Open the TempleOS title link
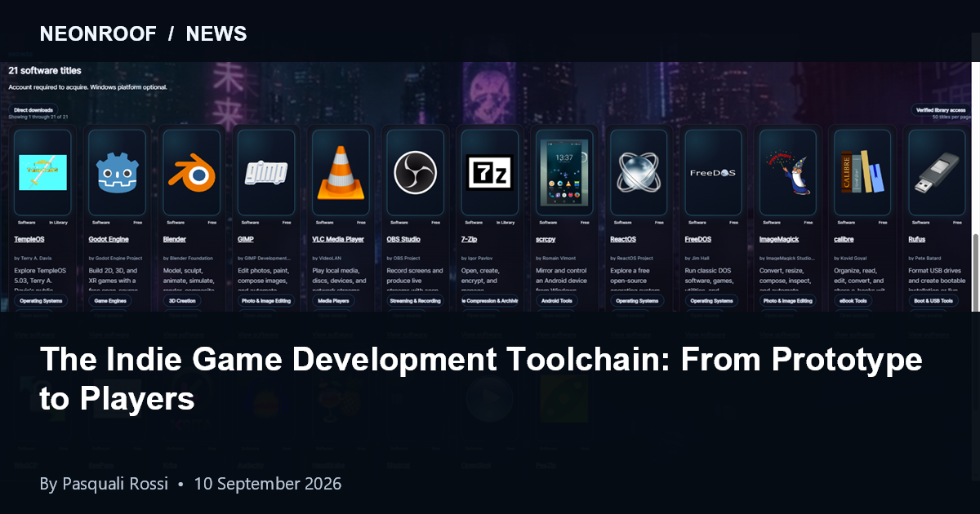 point(30,239)
